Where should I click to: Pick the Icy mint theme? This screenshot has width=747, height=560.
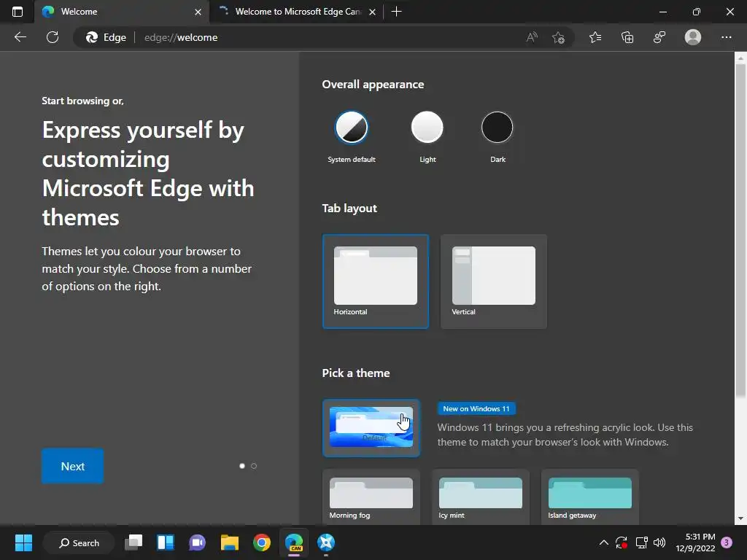pos(480,497)
